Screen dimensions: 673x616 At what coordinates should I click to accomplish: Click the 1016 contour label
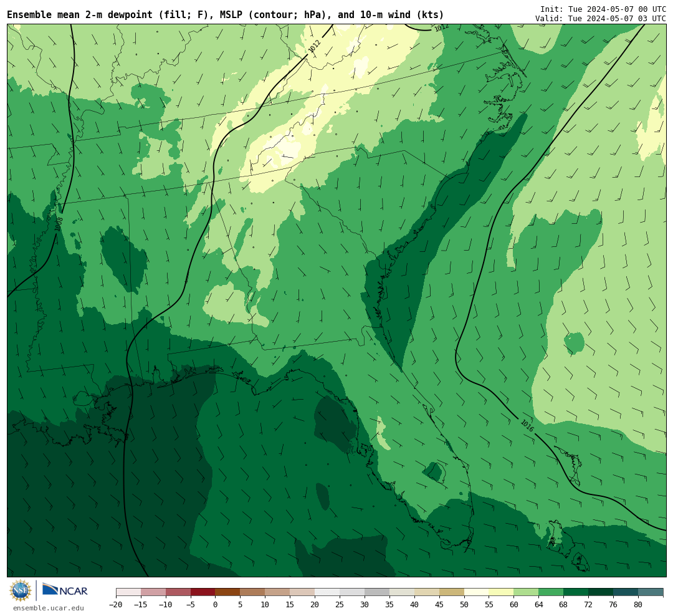527,426
